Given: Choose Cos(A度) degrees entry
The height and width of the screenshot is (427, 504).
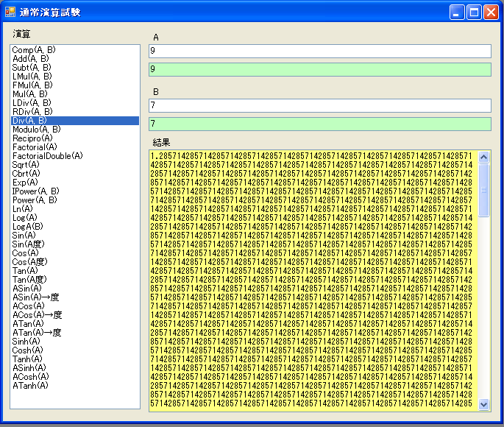Looking at the screenshot, I should [x=75, y=262].
